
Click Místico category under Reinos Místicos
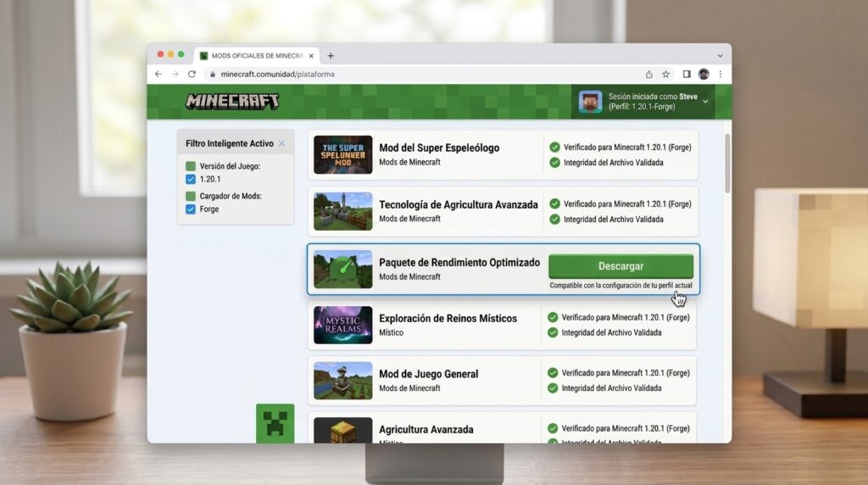[391, 332]
